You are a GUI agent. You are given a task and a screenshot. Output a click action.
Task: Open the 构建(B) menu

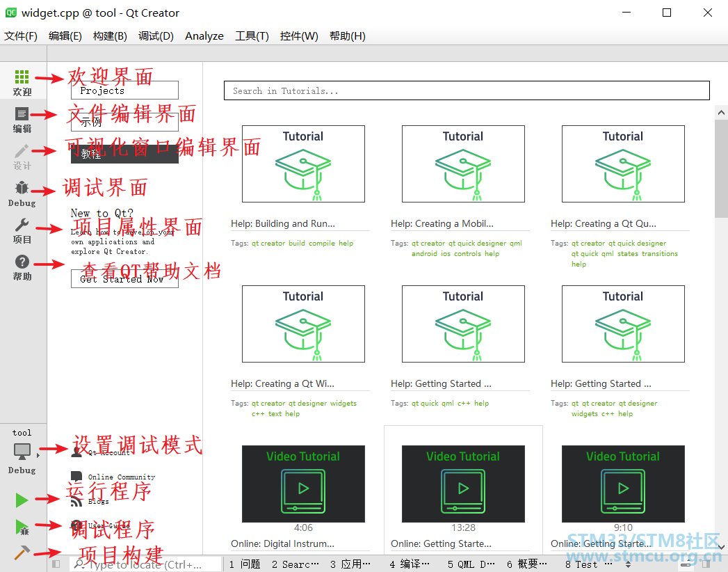110,35
